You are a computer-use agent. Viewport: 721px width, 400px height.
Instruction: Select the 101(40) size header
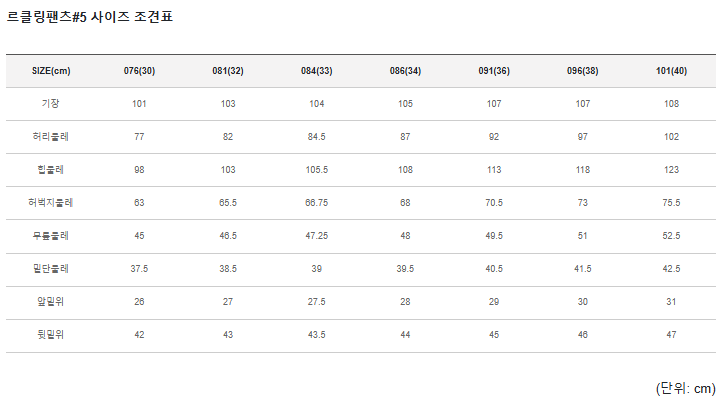(671, 71)
